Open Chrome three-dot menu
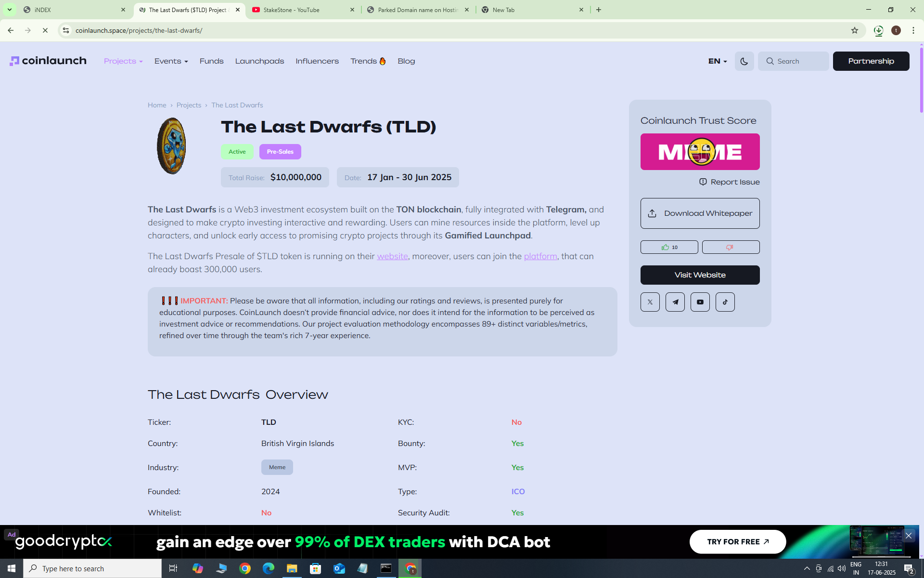This screenshot has height=578, width=924. click(913, 30)
